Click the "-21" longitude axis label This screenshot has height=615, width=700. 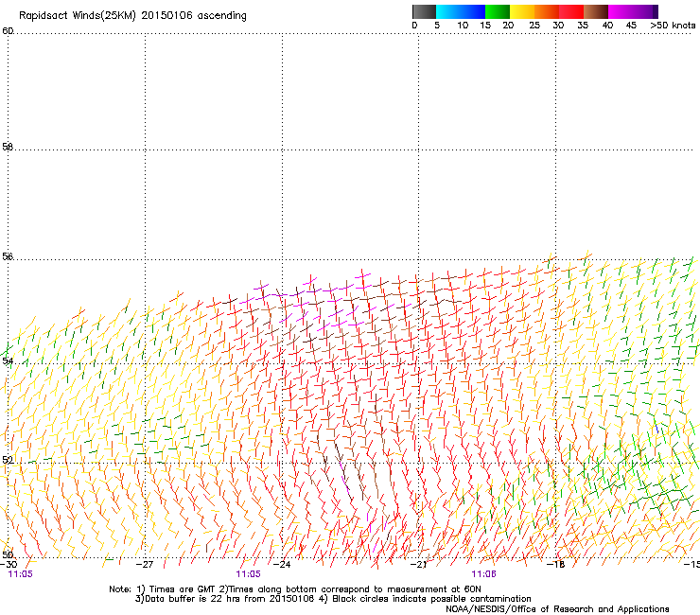tap(419, 565)
